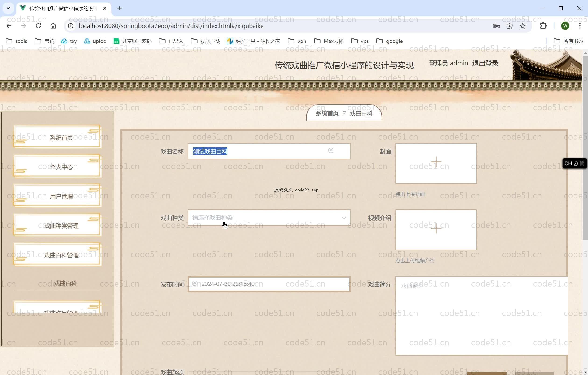
Task: Open the Chrome profile avatar W
Action: (x=565, y=26)
